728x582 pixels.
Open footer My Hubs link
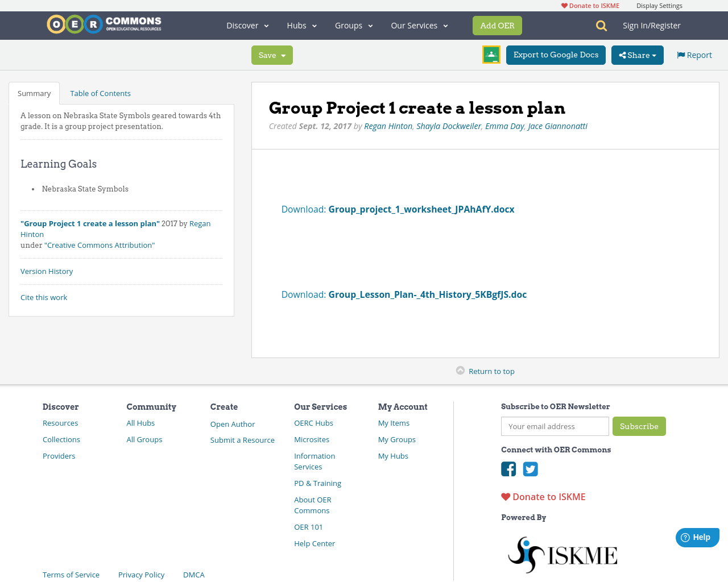pos(393,456)
